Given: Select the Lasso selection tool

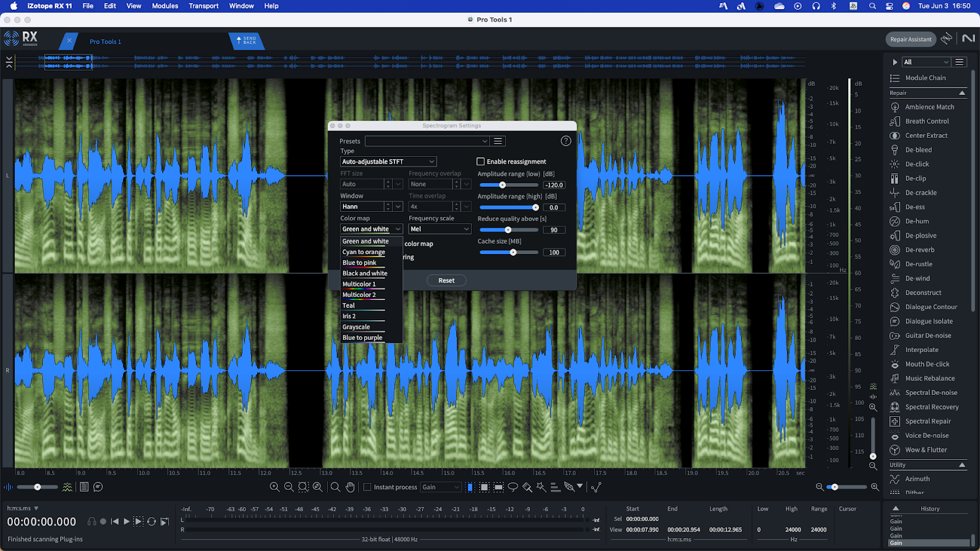Looking at the screenshot, I should click(x=513, y=487).
